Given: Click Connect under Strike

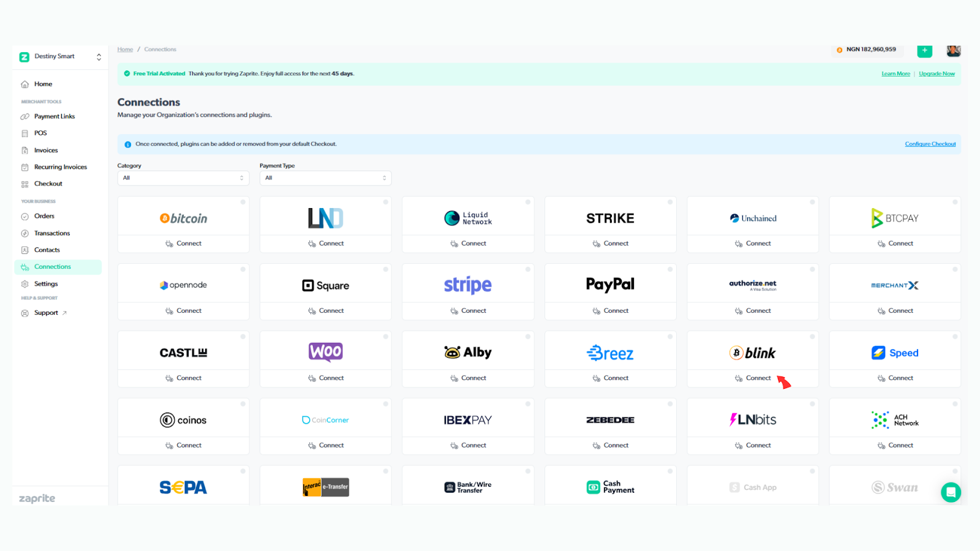Looking at the screenshot, I should point(610,244).
